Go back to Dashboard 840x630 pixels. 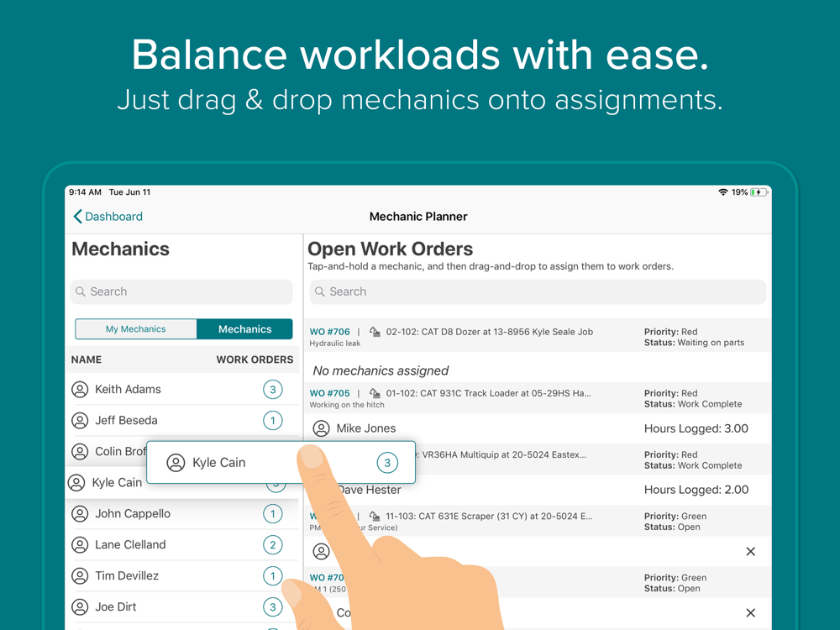point(108,217)
